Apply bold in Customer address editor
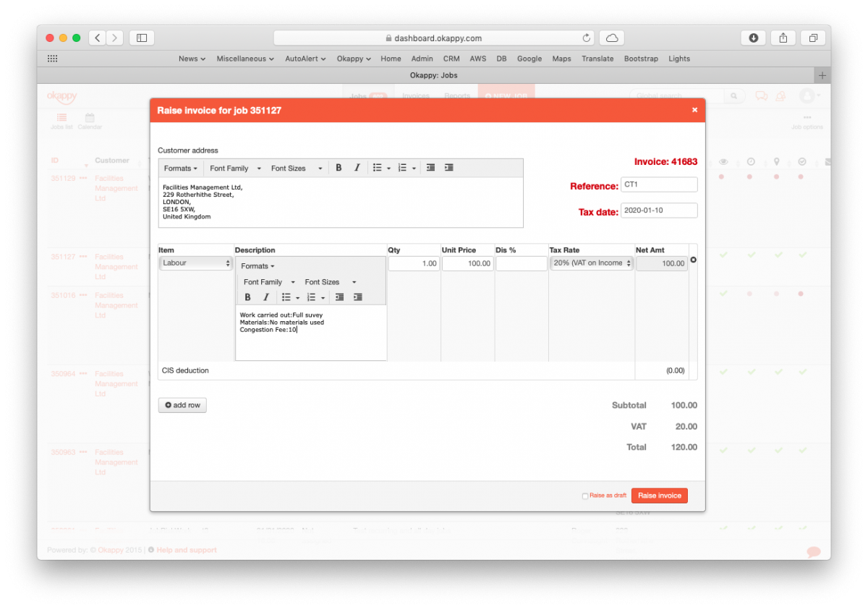Viewport: 868px width, 609px height. tap(339, 168)
